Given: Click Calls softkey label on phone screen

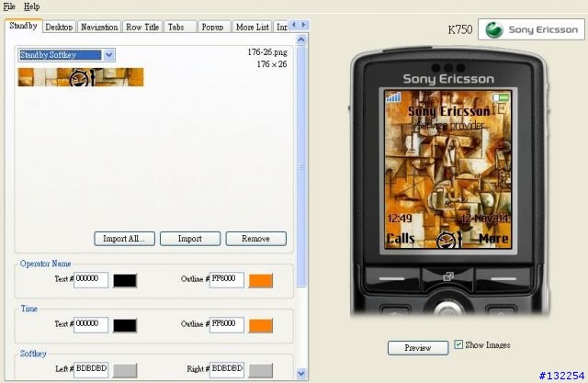Looking at the screenshot, I should point(401,239).
